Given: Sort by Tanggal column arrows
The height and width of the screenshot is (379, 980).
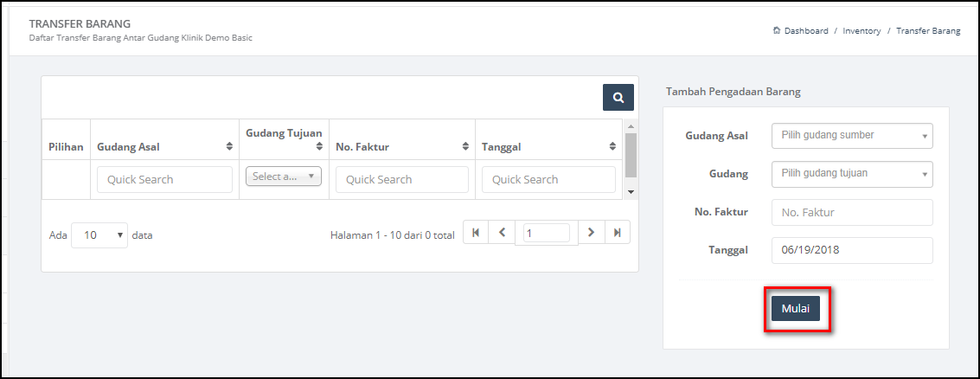Looking at the screenshot, I should [613, 147].
